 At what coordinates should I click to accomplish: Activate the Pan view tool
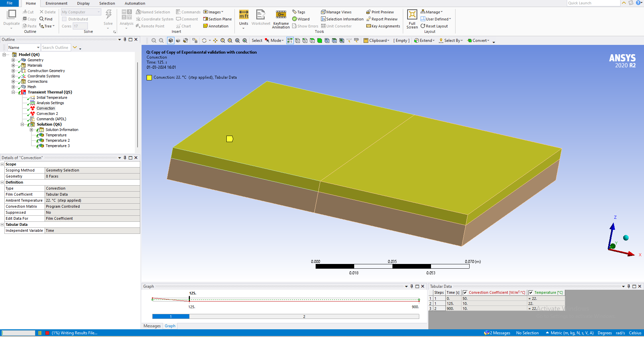[x=215, y=41]
